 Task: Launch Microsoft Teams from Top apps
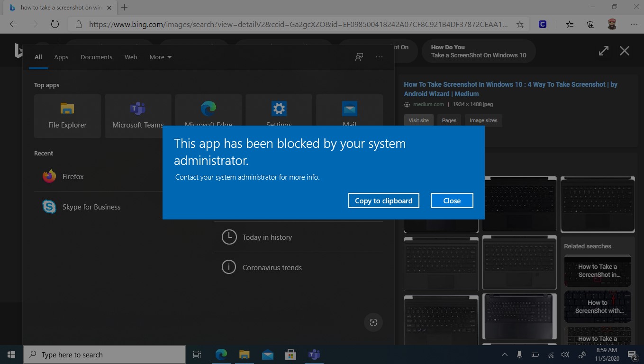click(138, 116)
